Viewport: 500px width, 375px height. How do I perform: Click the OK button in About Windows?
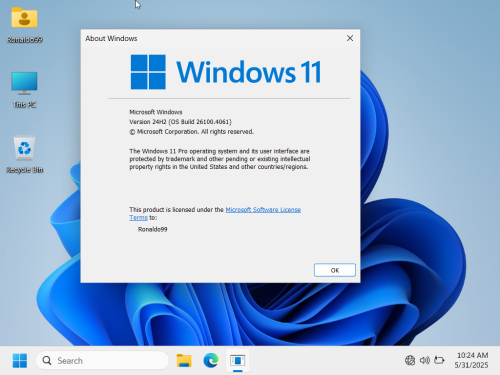(x=335, y=270)
